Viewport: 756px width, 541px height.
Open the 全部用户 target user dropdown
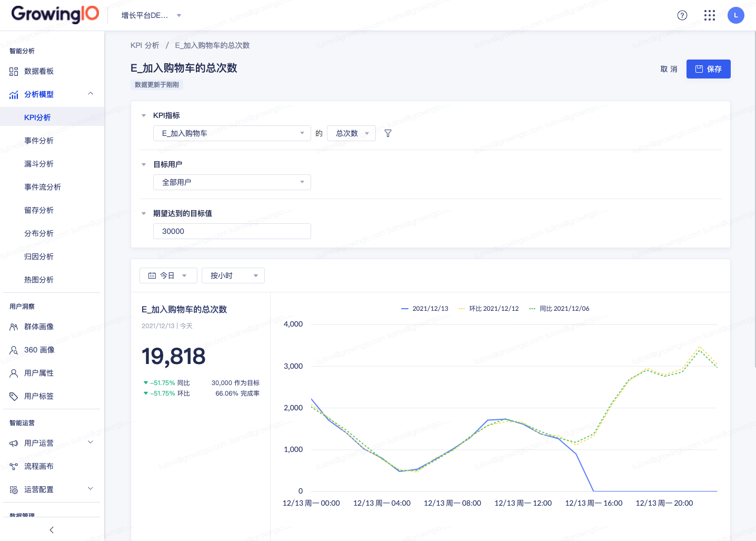click(x=232, y=182)
